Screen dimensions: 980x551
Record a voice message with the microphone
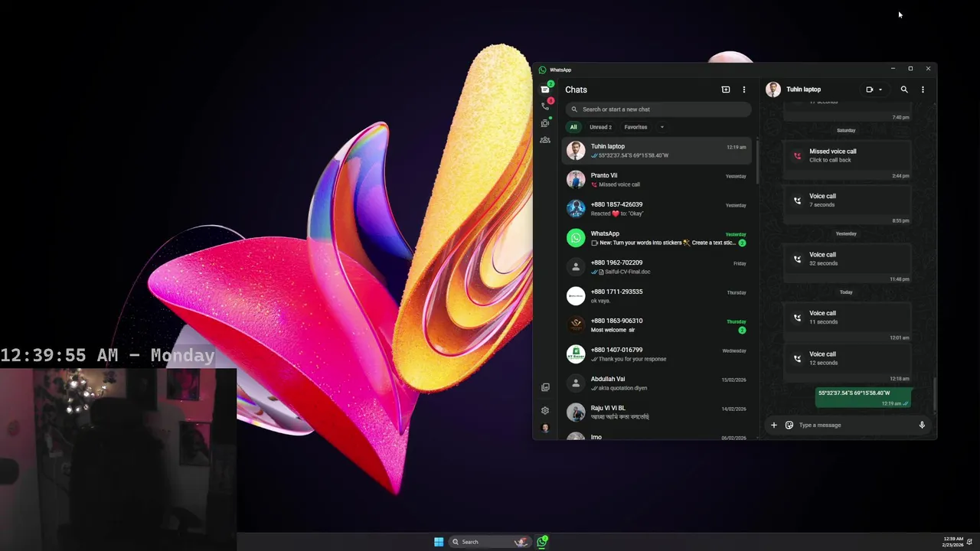922,425
